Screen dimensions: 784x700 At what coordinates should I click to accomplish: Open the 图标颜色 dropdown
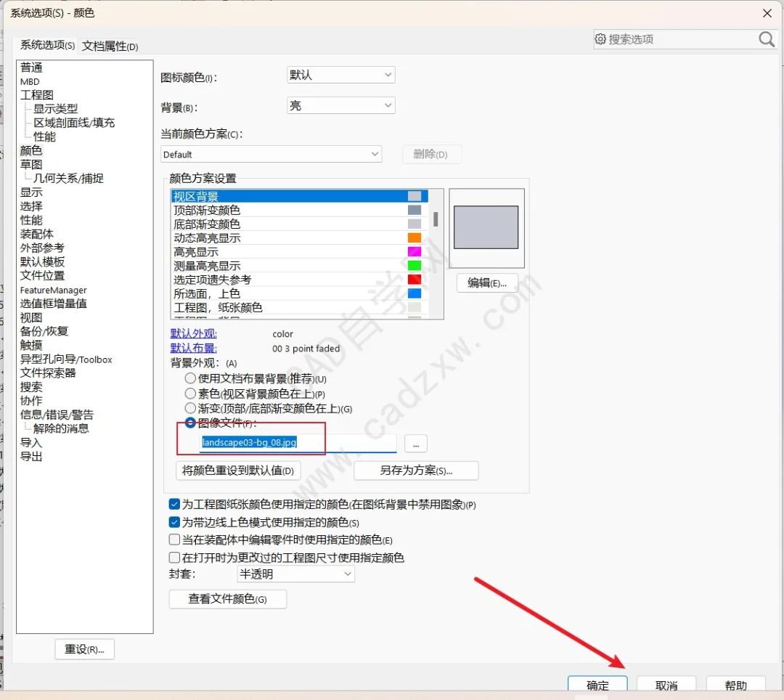[x=340, y=74]
